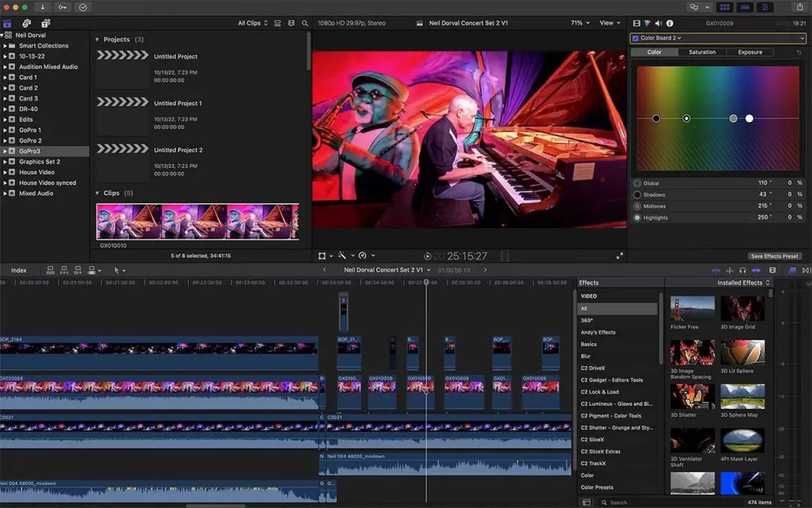This screenshot has height=508, width=812.
Task: Click the Play button below the viewer
Action: coord(427,256)
